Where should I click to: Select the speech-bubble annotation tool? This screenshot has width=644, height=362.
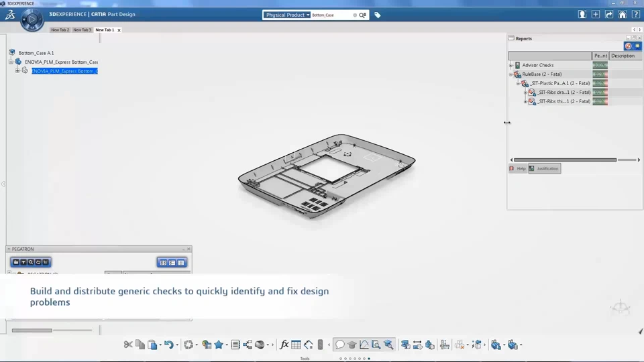click(x=339, y=345)
